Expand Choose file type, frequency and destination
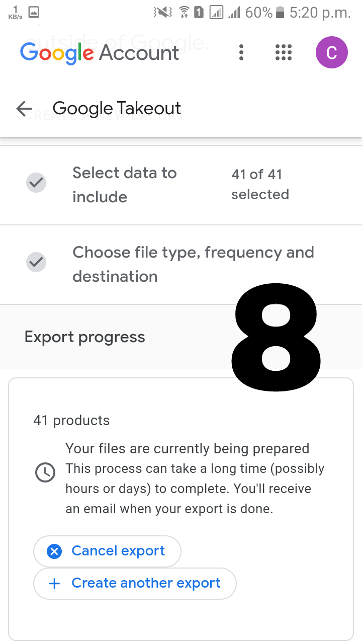 pyautogui.click(x=193, y=264)
